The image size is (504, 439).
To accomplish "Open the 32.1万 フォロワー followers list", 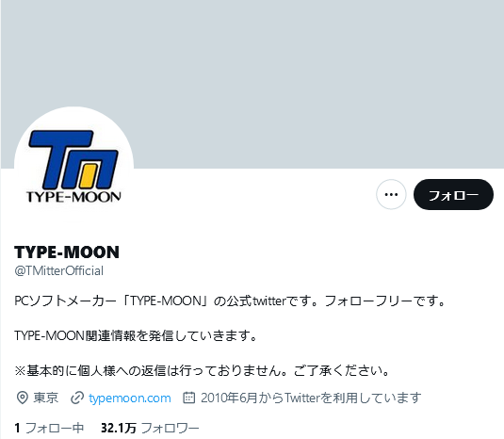I will [x=150, y=428].
